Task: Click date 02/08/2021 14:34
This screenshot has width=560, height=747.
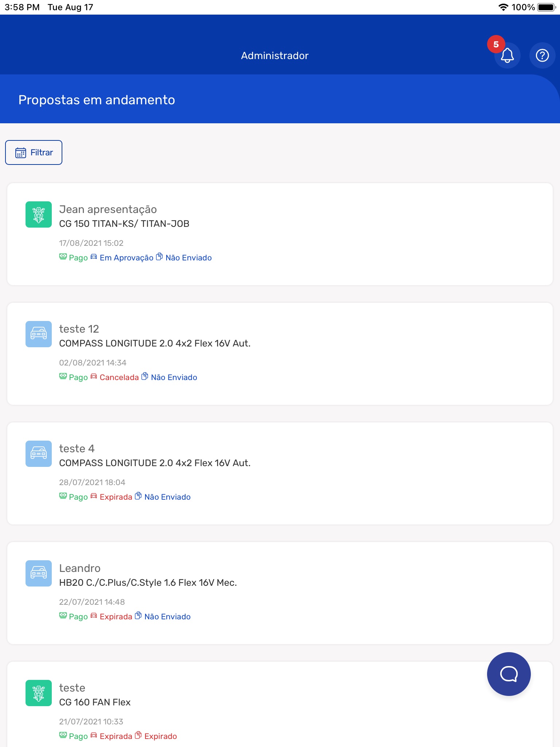Action: click(93, 363)
